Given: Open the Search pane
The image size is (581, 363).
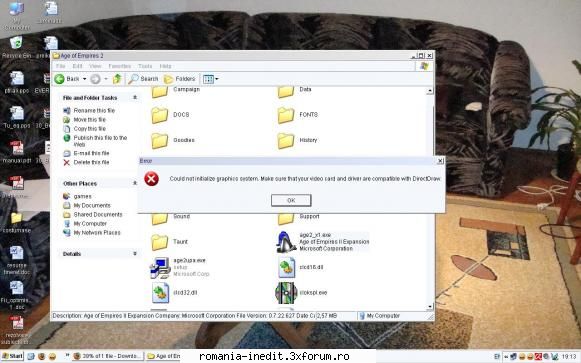Looking at the screenshot, I should (143, 79).
